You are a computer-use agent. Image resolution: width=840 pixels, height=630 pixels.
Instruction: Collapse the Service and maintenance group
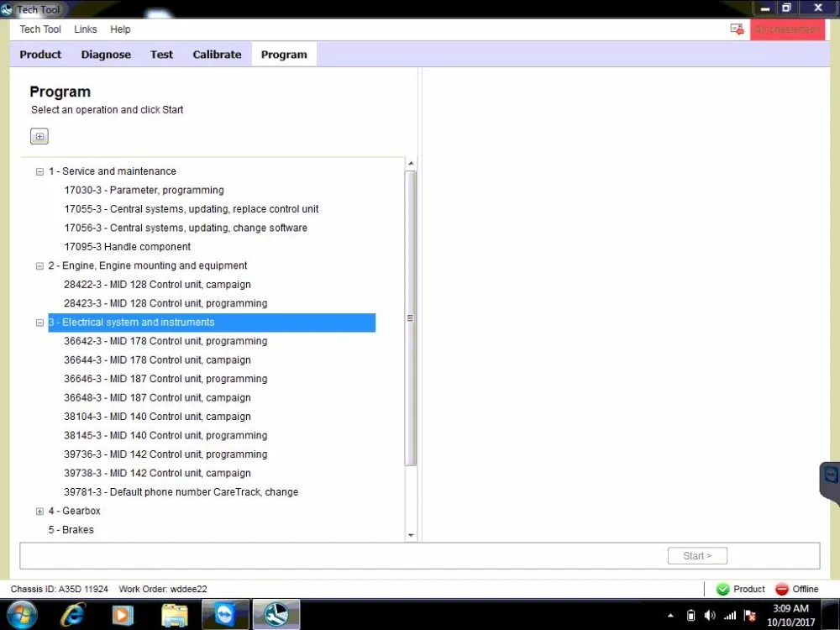(39, 171)
